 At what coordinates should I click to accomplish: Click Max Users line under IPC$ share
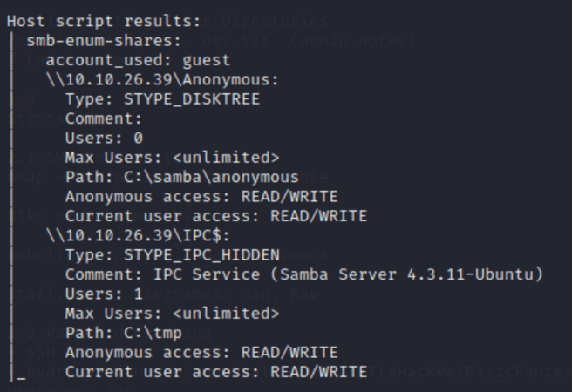(172, 314)
